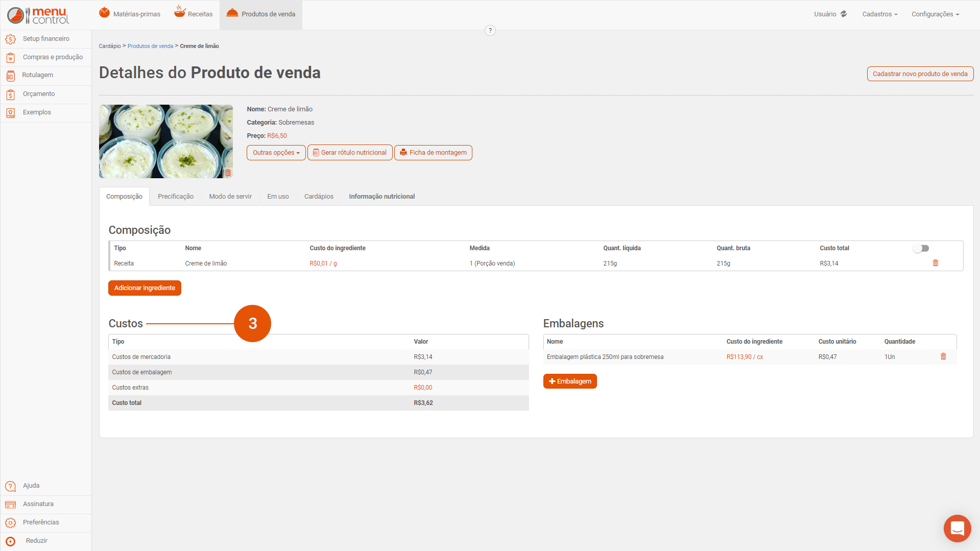Click Ajuda sidebar icon
The height and width of the screenshot is (551, 980).
click(x=11, y=486)
